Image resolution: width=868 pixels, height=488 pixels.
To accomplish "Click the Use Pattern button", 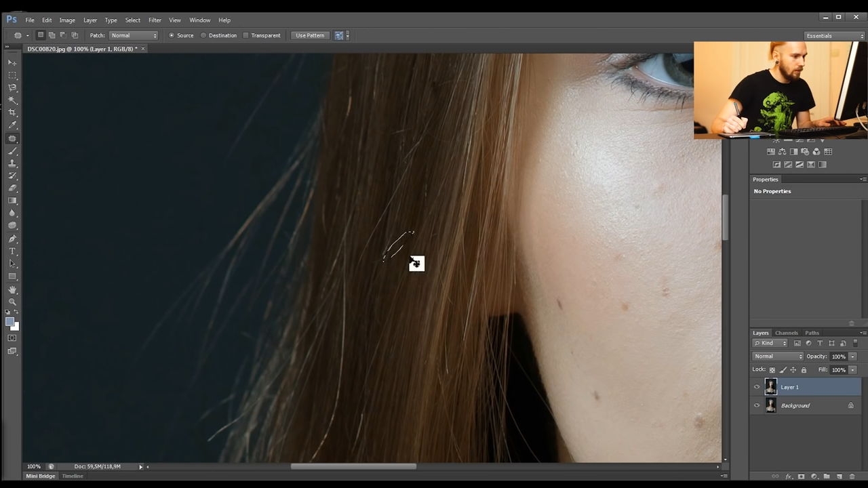I will 310,35.
